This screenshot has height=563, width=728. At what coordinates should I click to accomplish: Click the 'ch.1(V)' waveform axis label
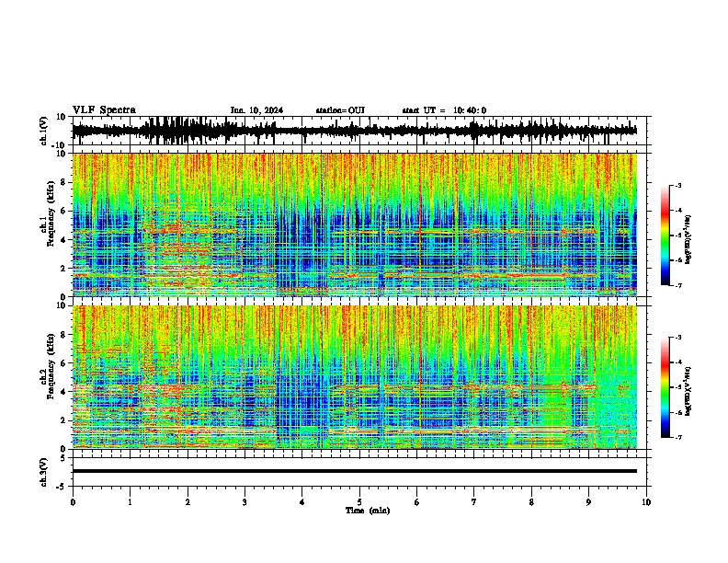pos(44,131)
